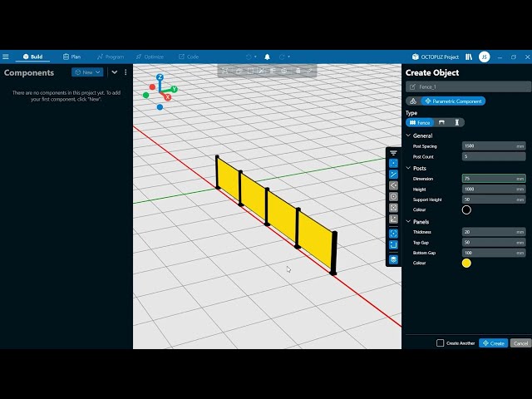Toggle the grey axis frame snap icon

[393, 219]
